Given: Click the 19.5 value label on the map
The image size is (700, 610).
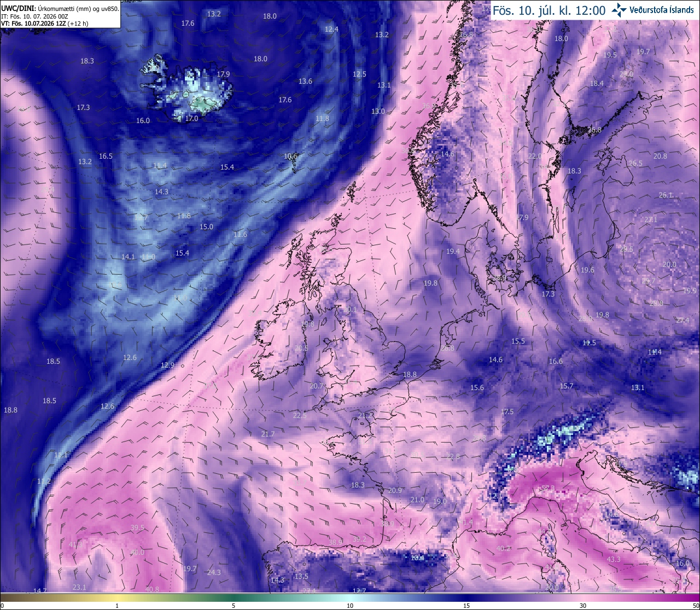Looking at the screenshot, I should tap(610, 55).
